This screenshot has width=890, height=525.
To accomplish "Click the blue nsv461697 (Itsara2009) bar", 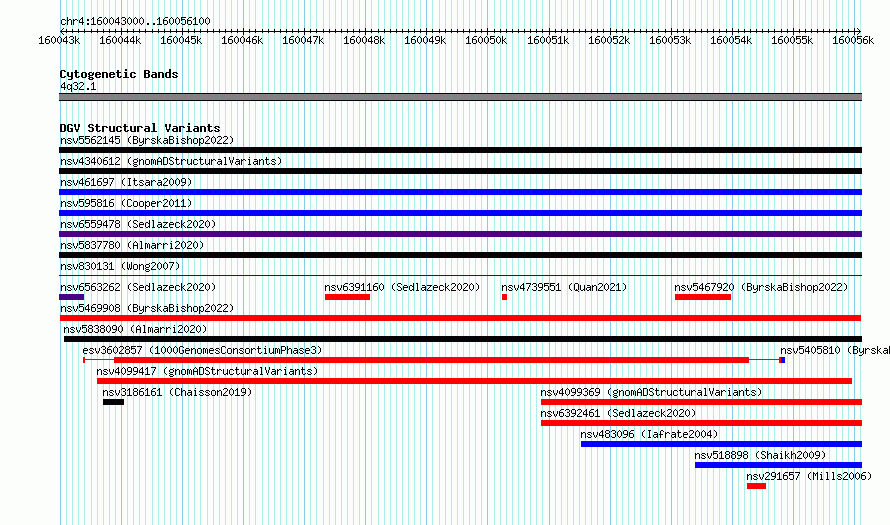I will 460,192.
